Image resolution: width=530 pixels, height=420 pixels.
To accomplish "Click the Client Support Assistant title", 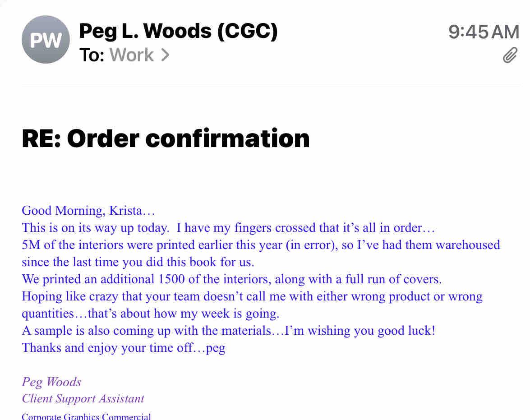I will coord(83,399).
